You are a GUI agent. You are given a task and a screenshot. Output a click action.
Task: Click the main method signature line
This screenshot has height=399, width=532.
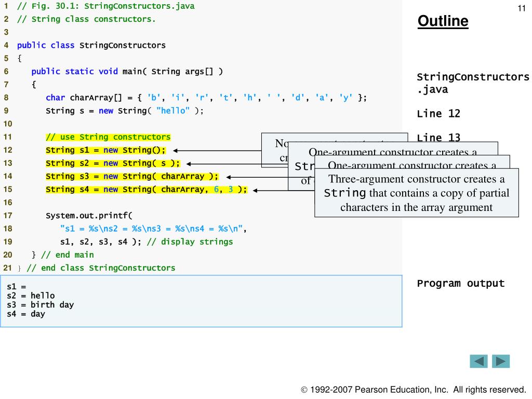(127, 71)
